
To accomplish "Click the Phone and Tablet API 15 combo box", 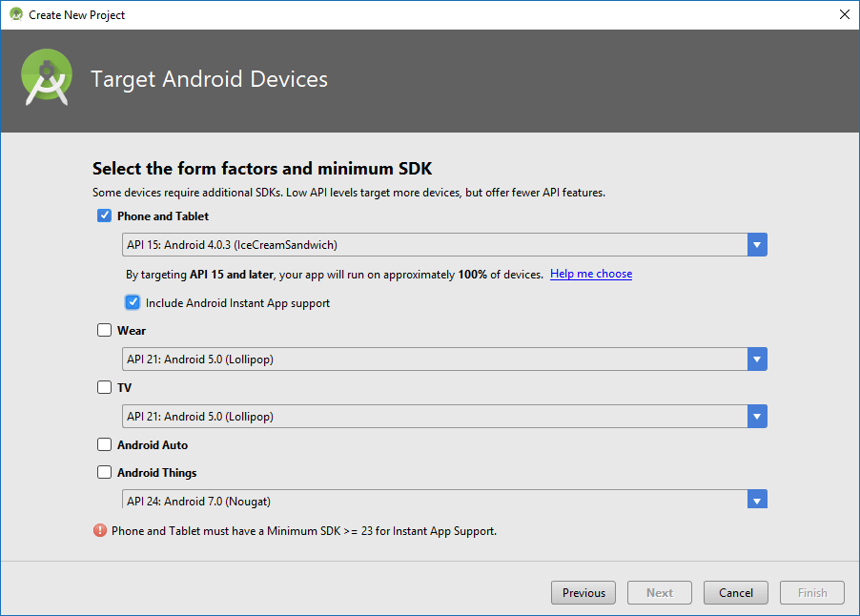I will tap(444, 245).
